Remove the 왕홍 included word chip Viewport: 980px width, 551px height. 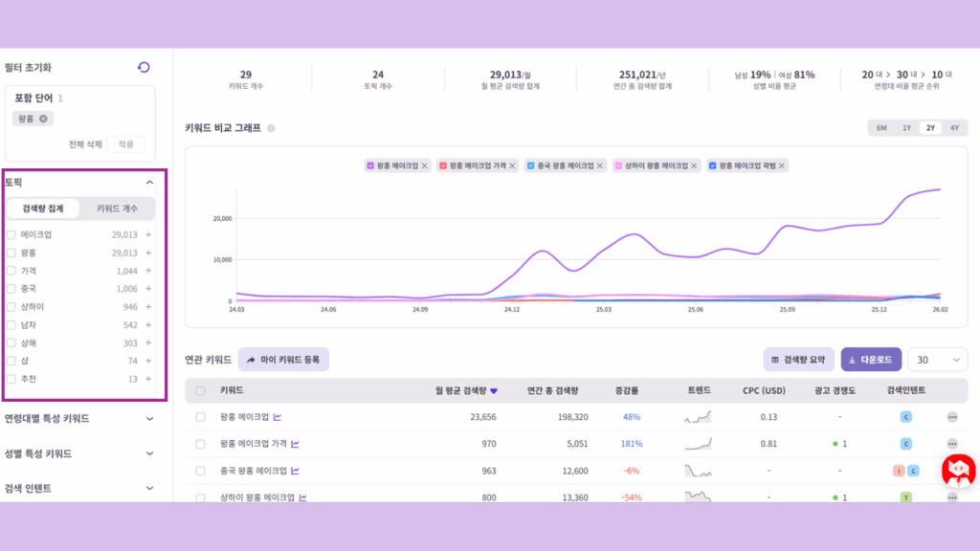[43, 119]
